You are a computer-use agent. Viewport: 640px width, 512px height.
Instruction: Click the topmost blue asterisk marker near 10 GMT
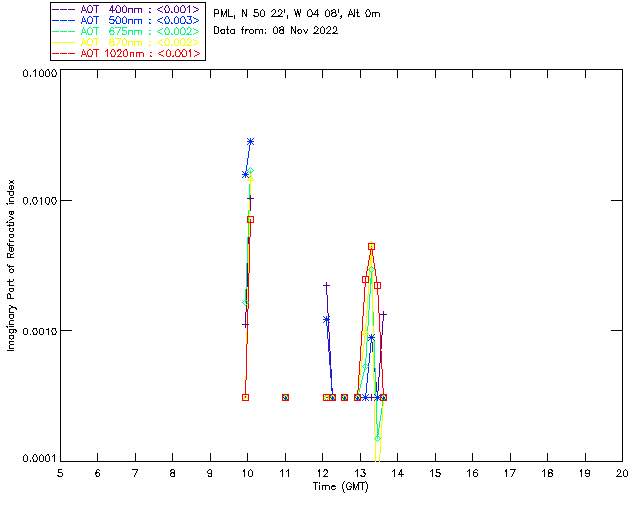[250, 142]
